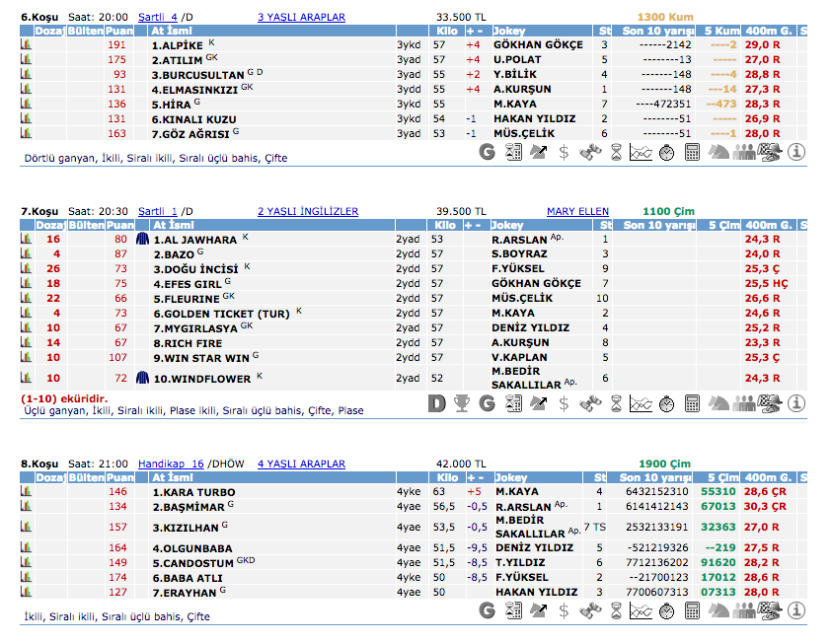Click jockey silk icon next to 10.WINDFLOWER
The width and height of the screenshot is (832, 644).
(142, 378)
